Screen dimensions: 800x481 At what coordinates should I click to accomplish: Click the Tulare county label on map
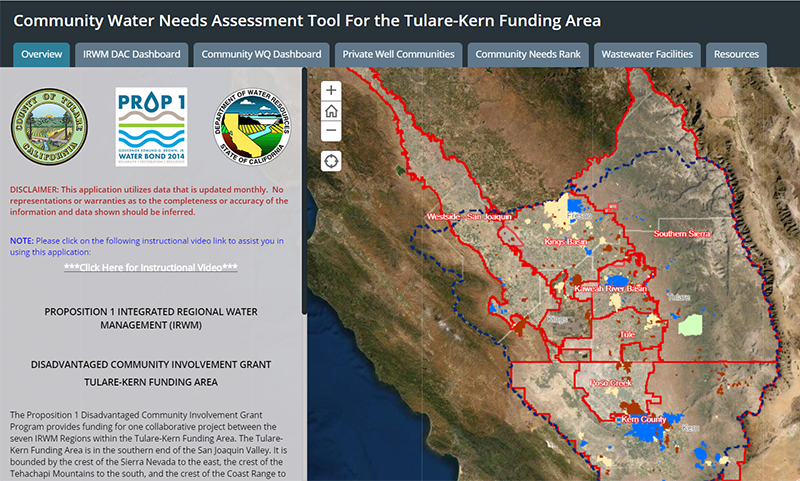679,297
